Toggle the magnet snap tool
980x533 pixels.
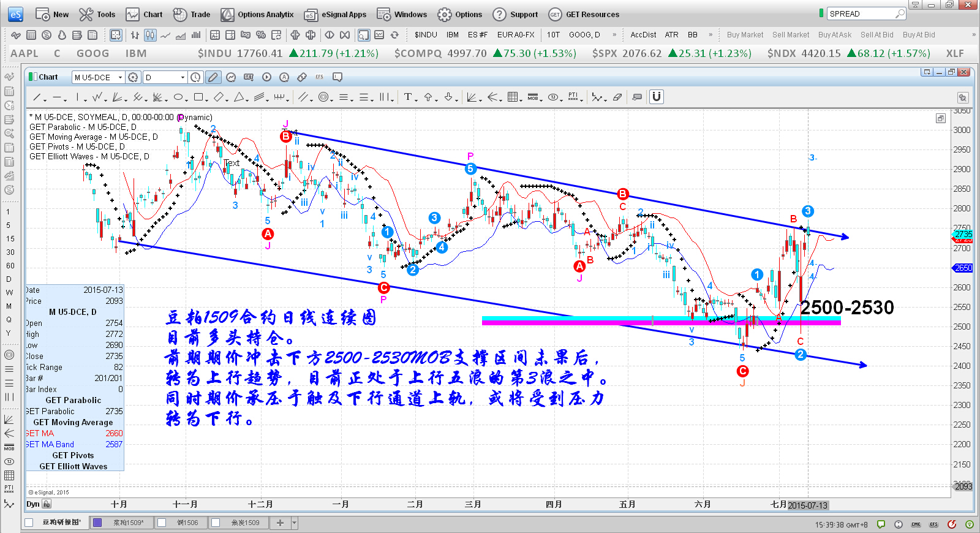[656, 97]
